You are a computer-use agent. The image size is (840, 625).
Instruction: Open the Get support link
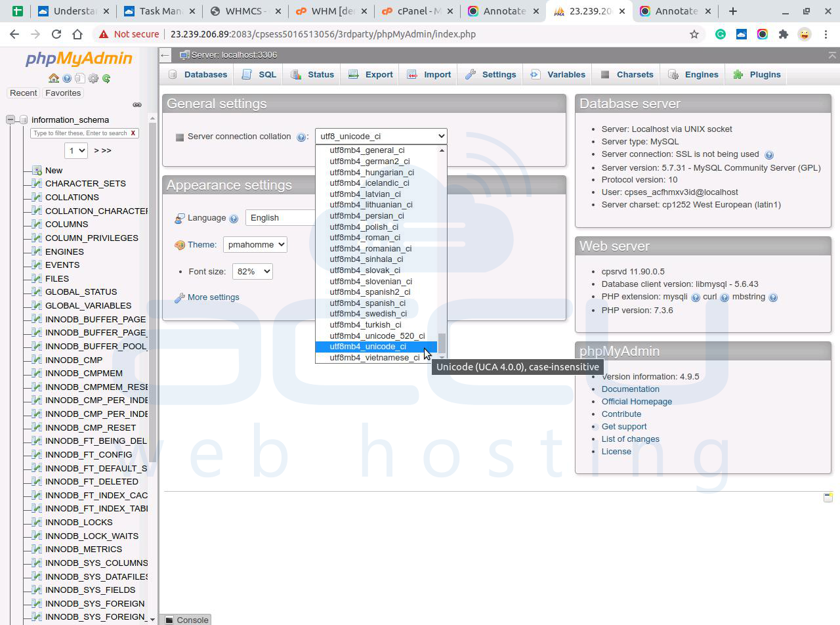pos(624,426)
